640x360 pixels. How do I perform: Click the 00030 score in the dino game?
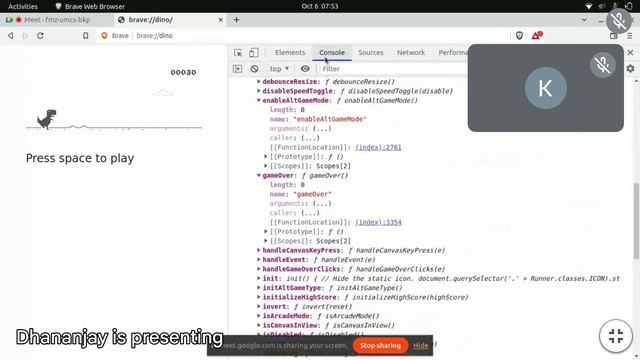point(183,73)
